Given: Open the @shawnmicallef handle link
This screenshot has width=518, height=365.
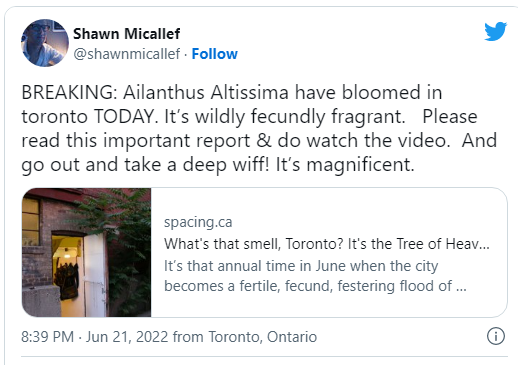Looking at the screenshot, I should coord(126,54).
